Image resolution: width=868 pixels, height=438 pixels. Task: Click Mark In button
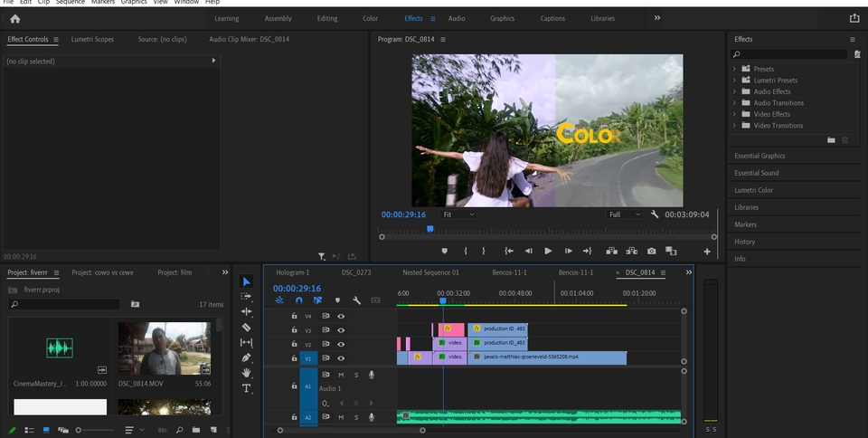pos(465,251)
